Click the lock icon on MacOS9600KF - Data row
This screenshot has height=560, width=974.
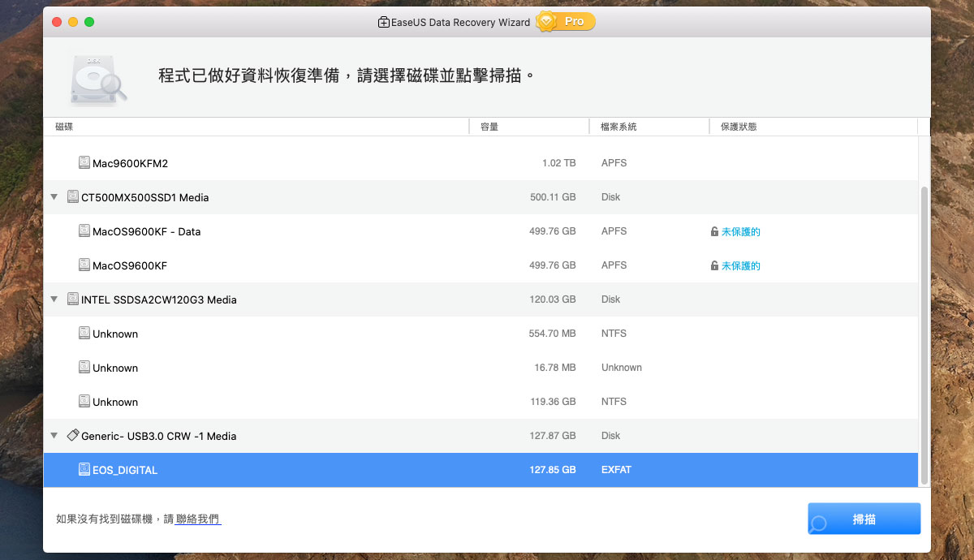(714, 231)
